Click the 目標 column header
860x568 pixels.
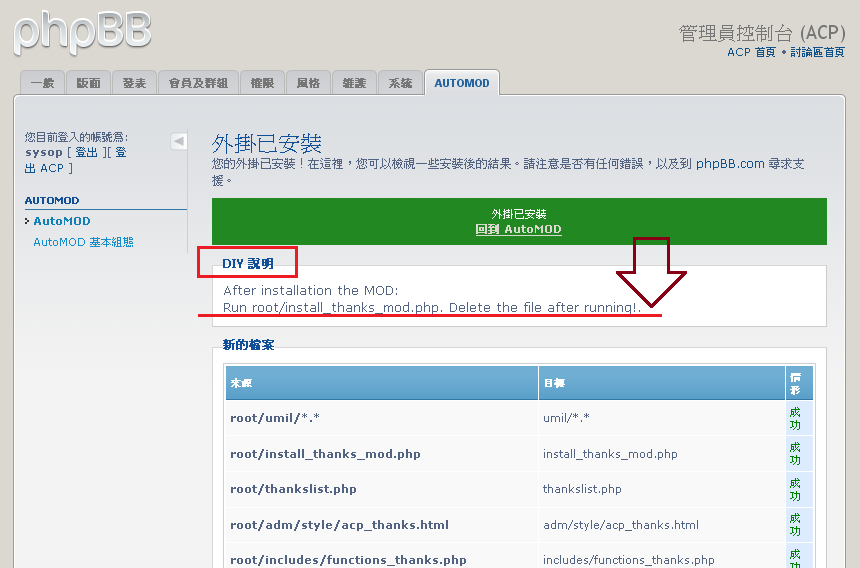553,383
